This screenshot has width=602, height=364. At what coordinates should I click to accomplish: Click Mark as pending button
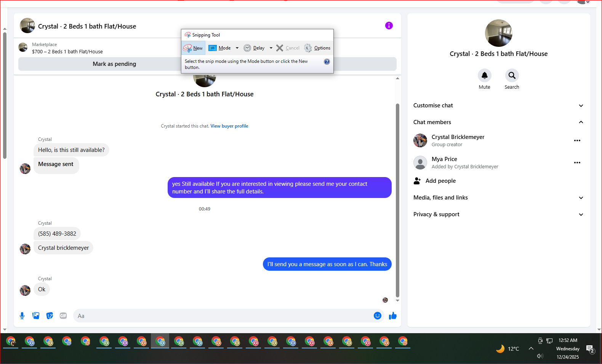[114, 64]
